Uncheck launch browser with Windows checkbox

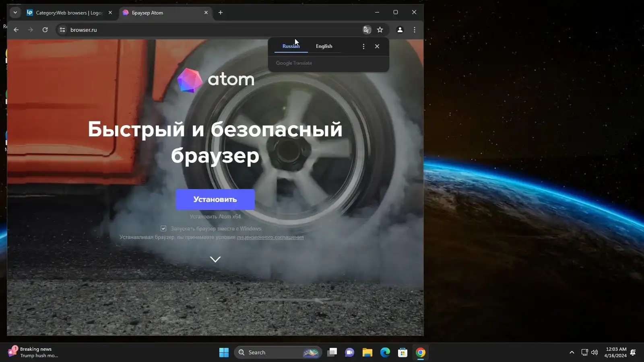(x=163, y=228)
